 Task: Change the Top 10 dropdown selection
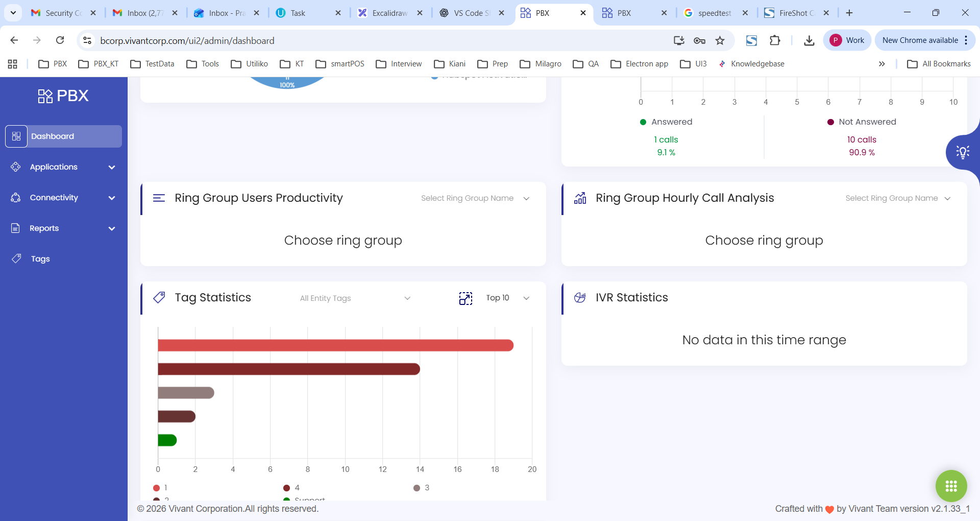507,298
